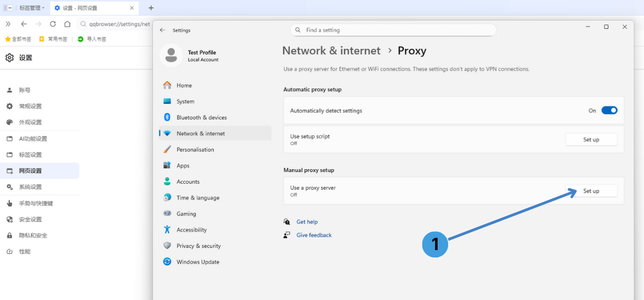
Task: Open the 标签管理 dropdown in QQ Browser
Action: coord(32,8)
